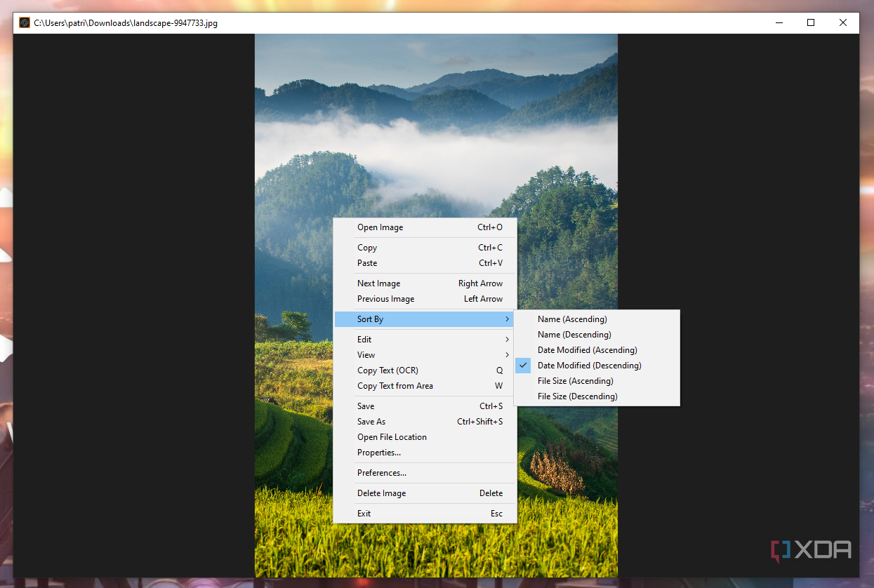Screen dimensions: 874x588
Task: Maximize the image viewer window
Action: coord(811,22)
